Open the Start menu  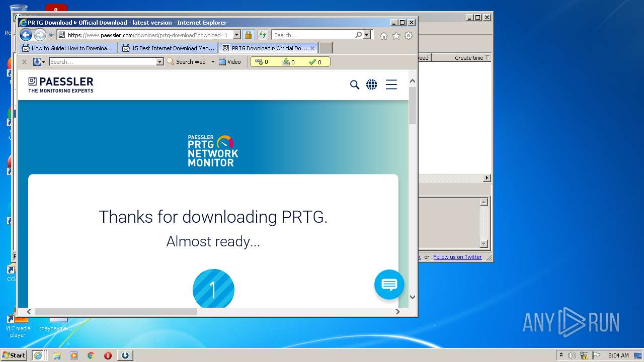(14, 355)
